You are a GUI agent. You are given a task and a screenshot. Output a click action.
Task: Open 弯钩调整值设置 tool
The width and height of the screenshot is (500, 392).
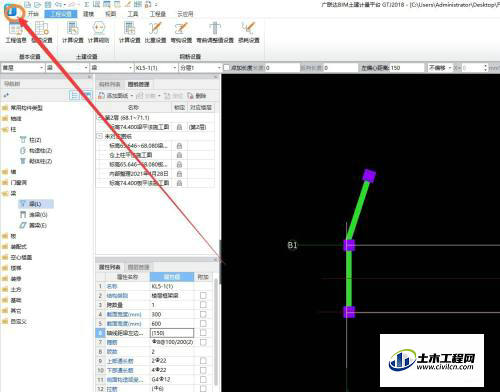215,32
